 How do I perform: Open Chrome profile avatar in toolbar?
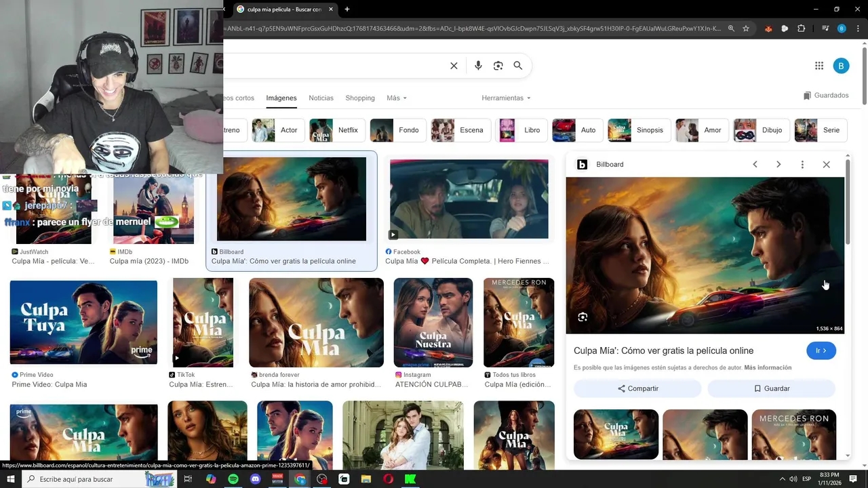click(842, 28)
